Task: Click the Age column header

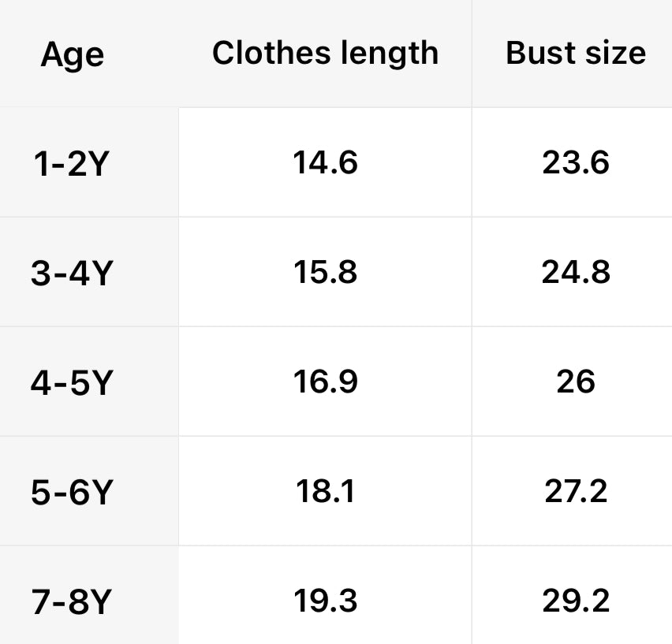Action: 73,55
